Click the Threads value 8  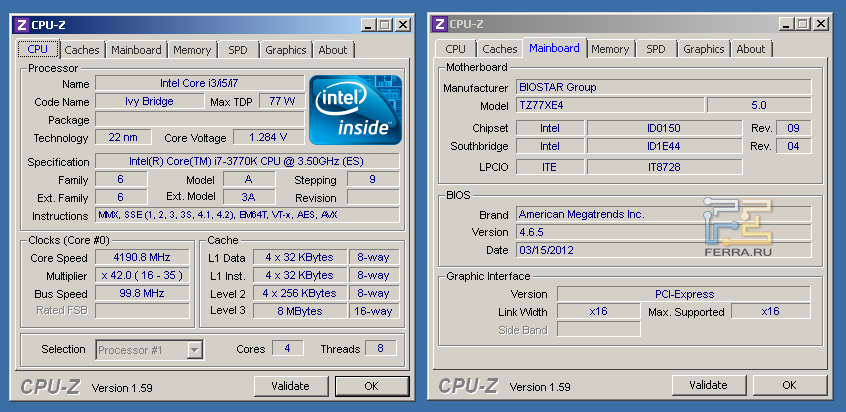pos(380,348)
